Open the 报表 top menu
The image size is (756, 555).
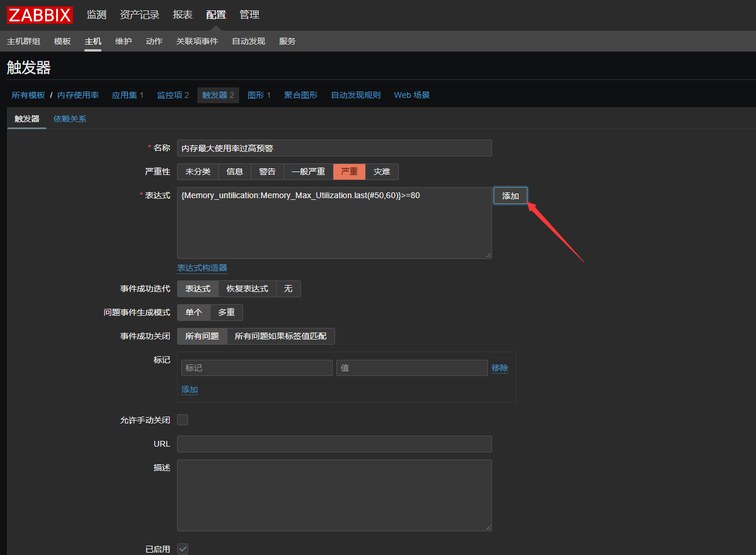[x=182, y=15]
